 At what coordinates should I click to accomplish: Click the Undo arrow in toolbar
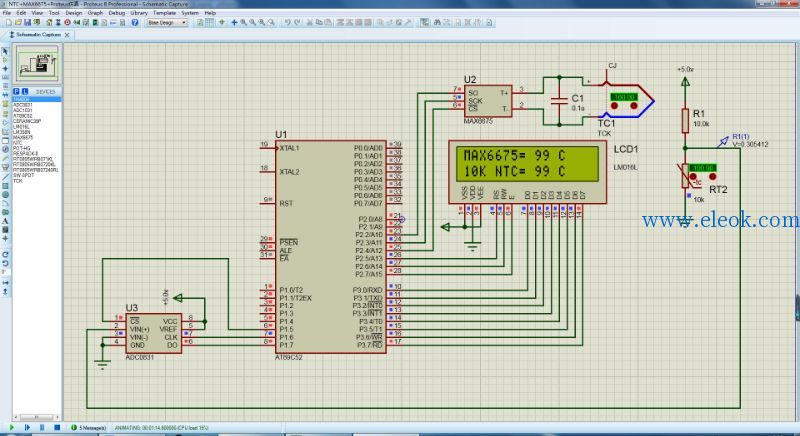(x=288, y=22)
